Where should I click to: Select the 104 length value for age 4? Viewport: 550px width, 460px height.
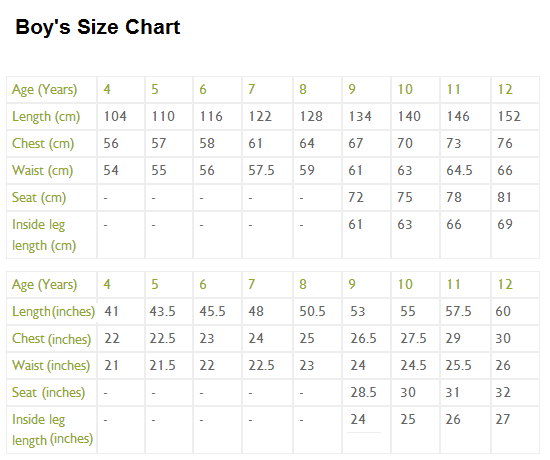coord(115,116)
